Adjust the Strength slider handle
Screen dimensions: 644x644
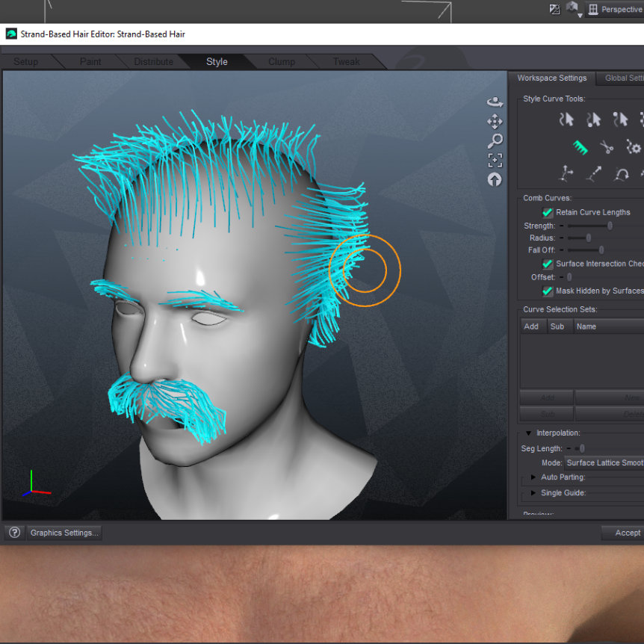(610, 226)
